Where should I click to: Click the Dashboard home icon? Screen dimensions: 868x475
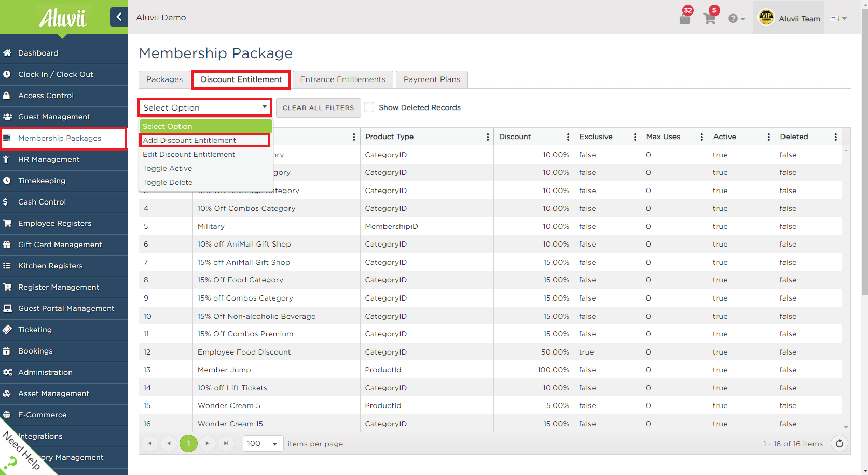pos(7,53)
